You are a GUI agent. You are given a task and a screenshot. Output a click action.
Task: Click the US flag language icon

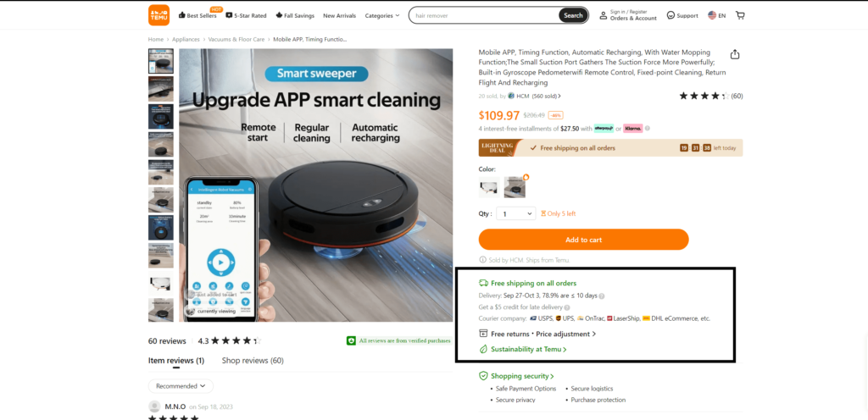712,15
